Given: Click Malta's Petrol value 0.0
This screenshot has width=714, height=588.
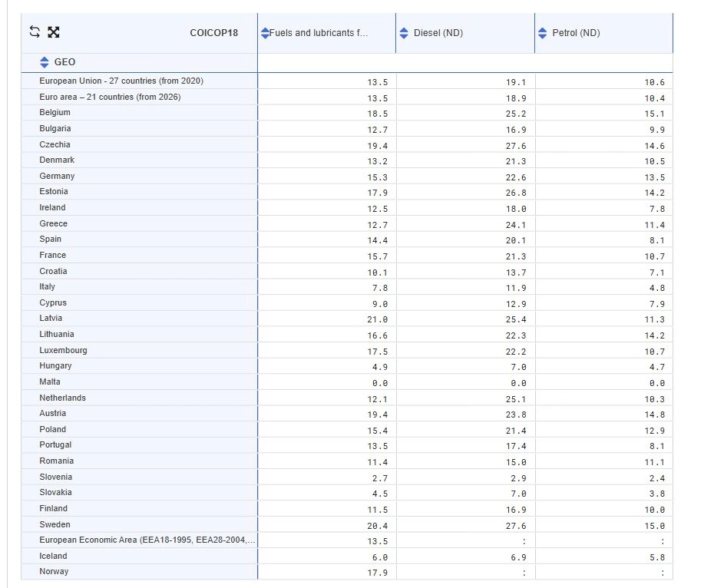Looking at the screenshot, I should tap(654, 382).
